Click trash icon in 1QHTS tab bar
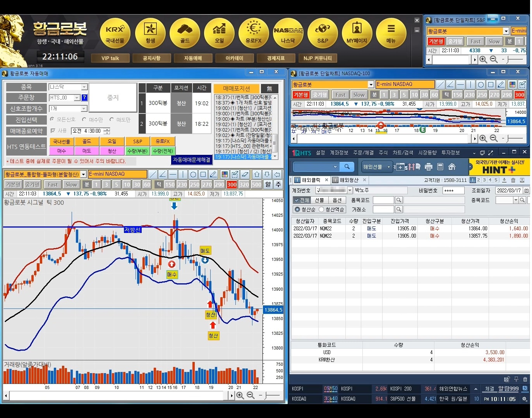The image size is (532, 418). (x=513, y=180)
